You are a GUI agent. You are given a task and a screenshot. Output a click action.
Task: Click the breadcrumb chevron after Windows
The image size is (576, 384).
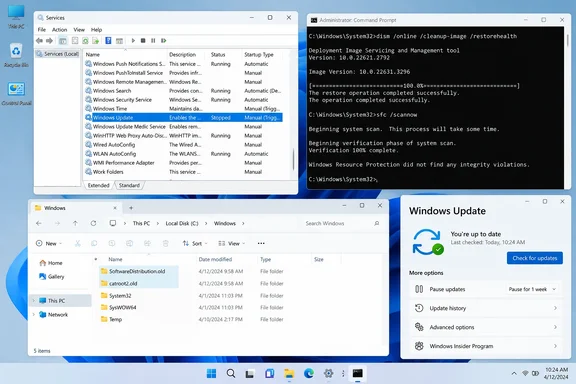243,223
